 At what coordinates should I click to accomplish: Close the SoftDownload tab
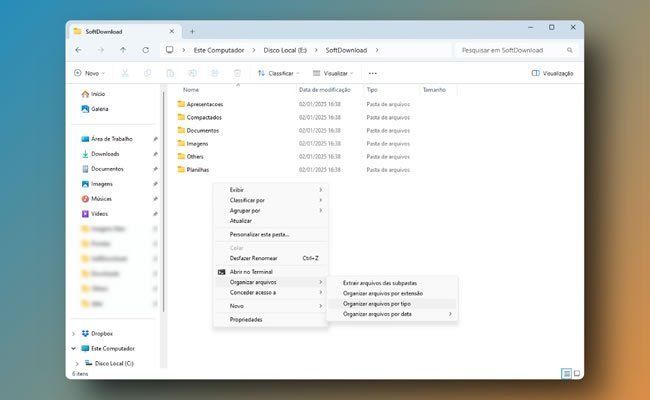point(172,32)
